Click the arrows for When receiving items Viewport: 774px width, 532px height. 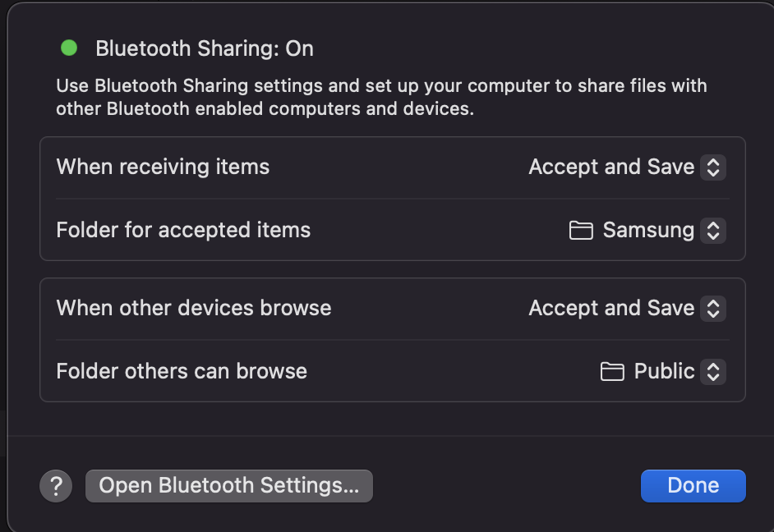tap(713, 167)
